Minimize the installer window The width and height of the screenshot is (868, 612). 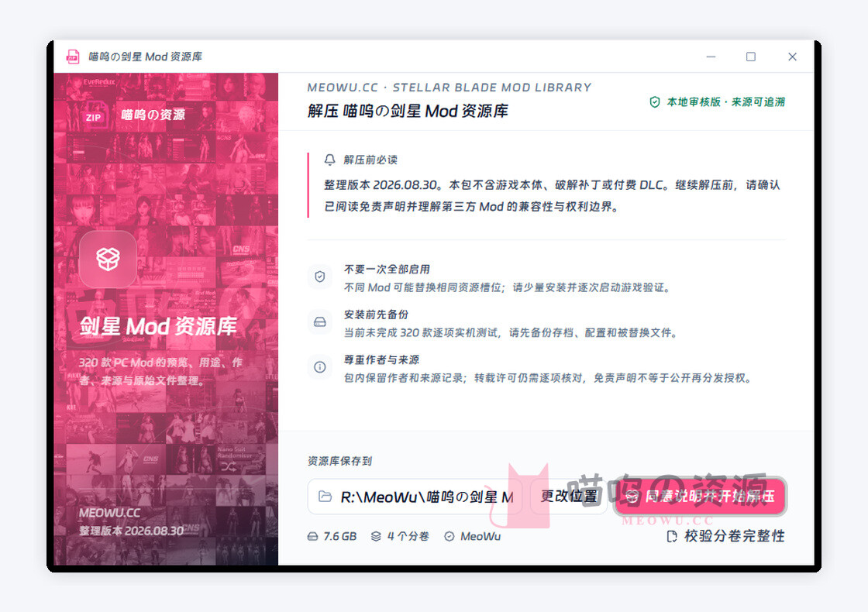point(711,57)
